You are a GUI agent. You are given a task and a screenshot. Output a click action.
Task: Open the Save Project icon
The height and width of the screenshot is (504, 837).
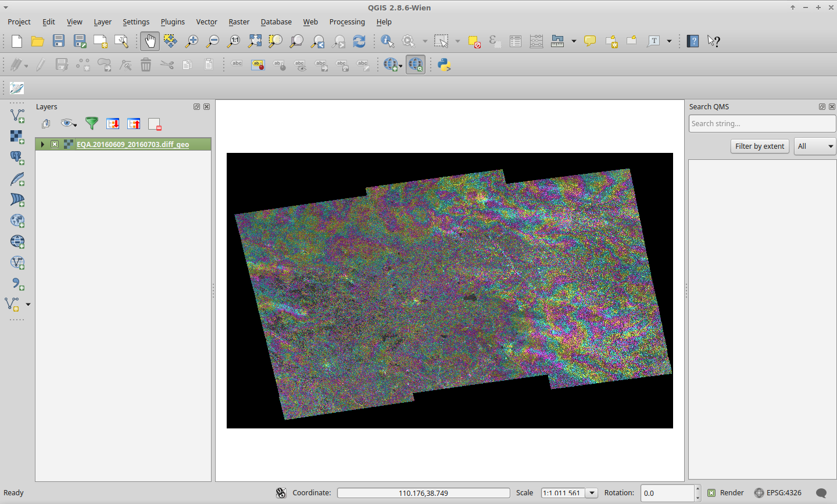coord(59,41)
